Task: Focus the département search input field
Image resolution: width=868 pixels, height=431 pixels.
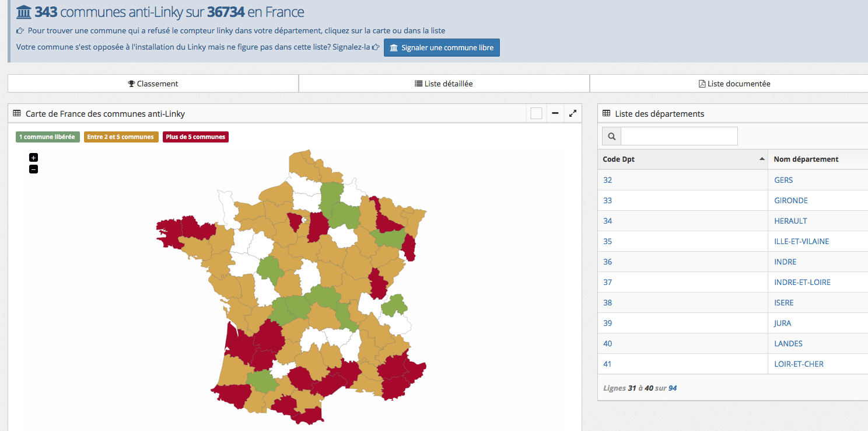Action: click(679, 136)
